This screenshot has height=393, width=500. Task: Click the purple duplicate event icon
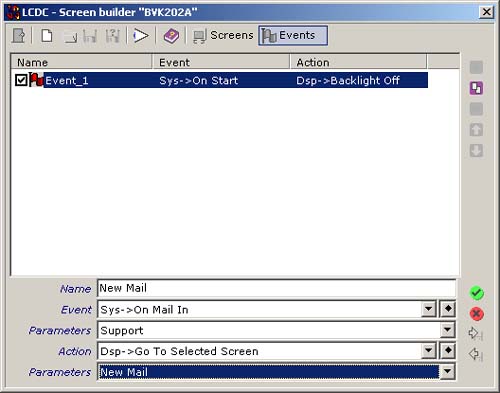pos(476,88)
